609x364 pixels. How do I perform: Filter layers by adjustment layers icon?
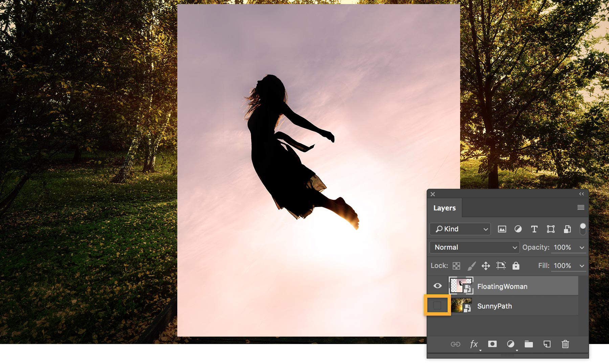pos(518,229)
